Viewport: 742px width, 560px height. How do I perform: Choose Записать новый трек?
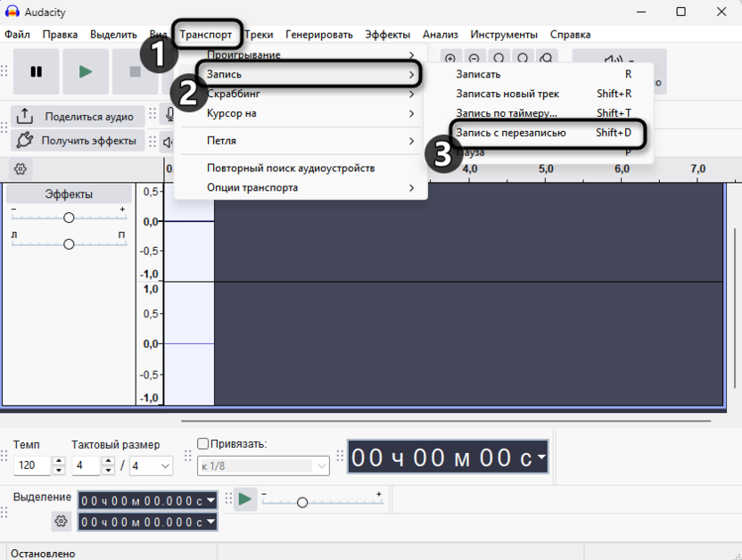click(539, 94)
